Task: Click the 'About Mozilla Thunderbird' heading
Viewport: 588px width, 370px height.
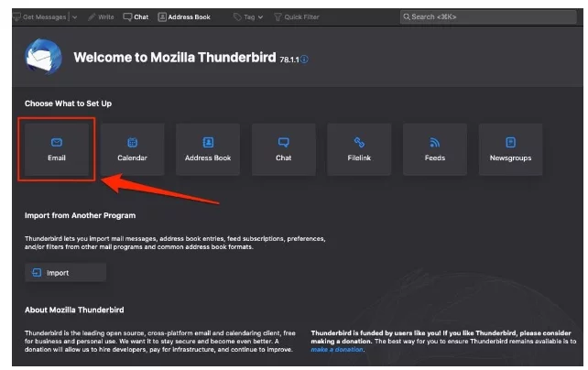Action: click(74, 310)
